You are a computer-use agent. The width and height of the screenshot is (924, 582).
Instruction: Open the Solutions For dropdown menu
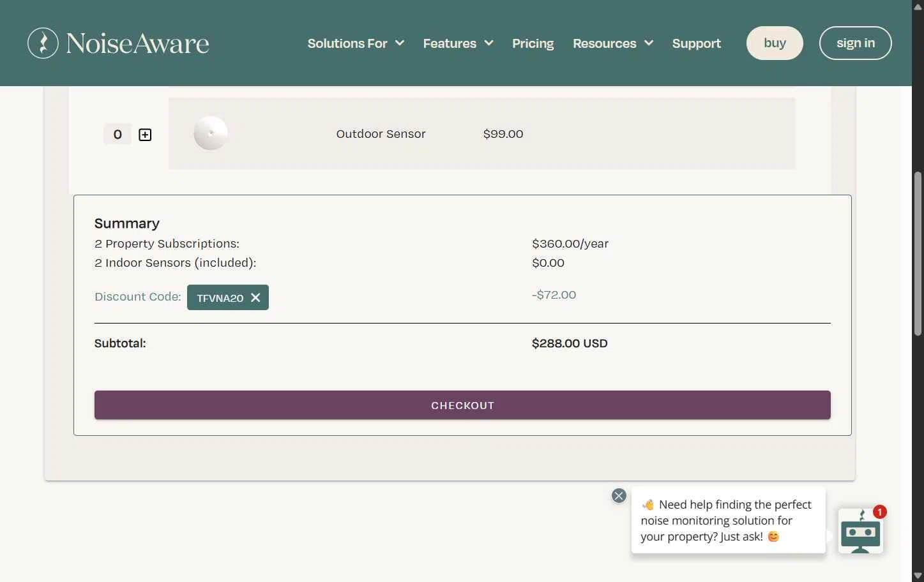(356, 43)
